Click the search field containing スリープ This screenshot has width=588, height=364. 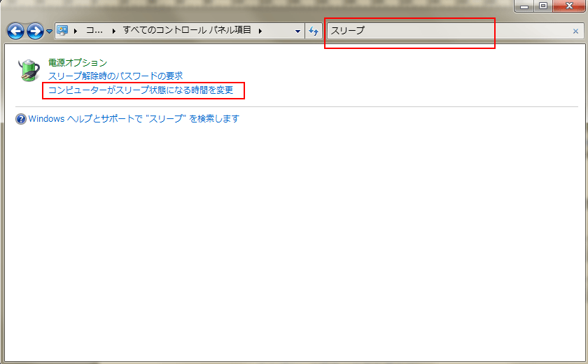(x=448, y=31)
